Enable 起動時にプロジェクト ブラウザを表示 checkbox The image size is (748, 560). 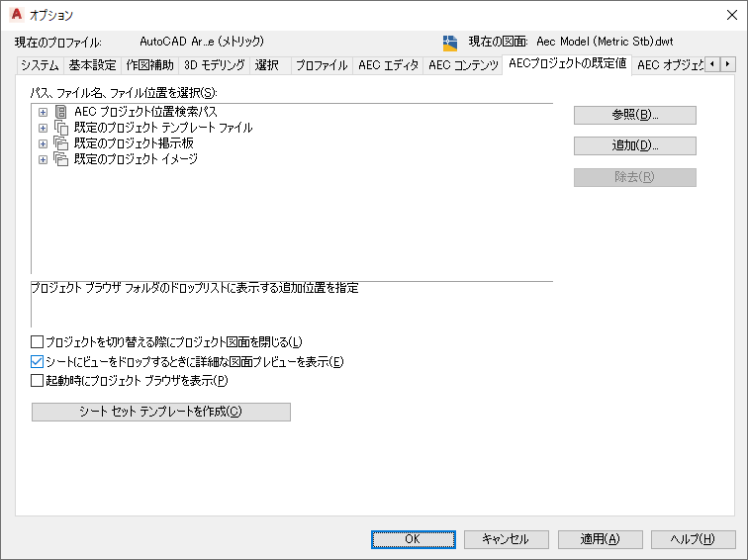(37, 381)
